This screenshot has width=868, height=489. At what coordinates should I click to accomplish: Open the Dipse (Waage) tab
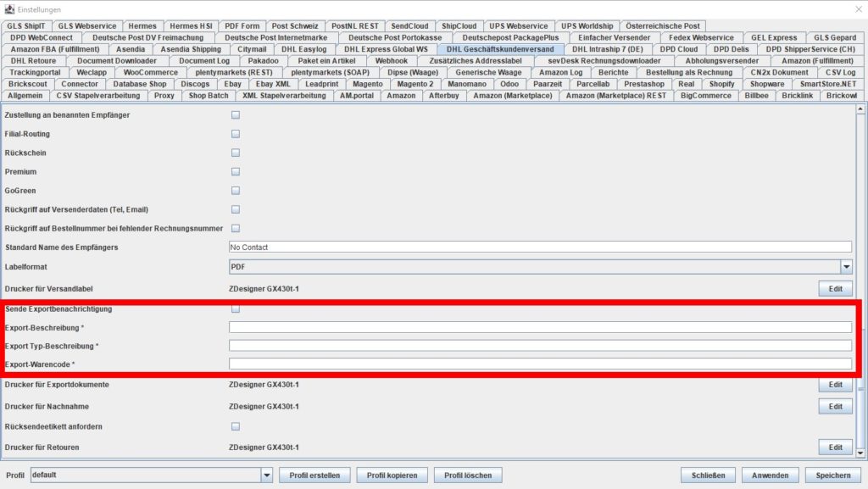[413, 73]
